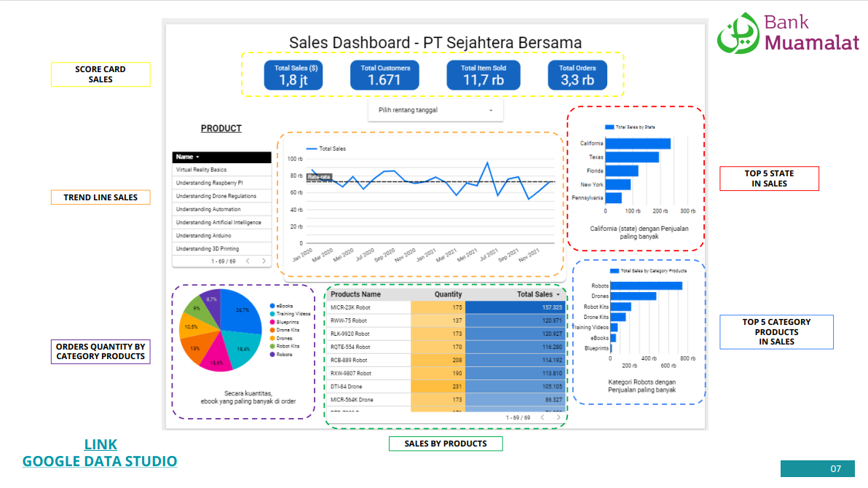
Task: Click previous page arrow in Name product list
Action: click(x=248, y=261)
